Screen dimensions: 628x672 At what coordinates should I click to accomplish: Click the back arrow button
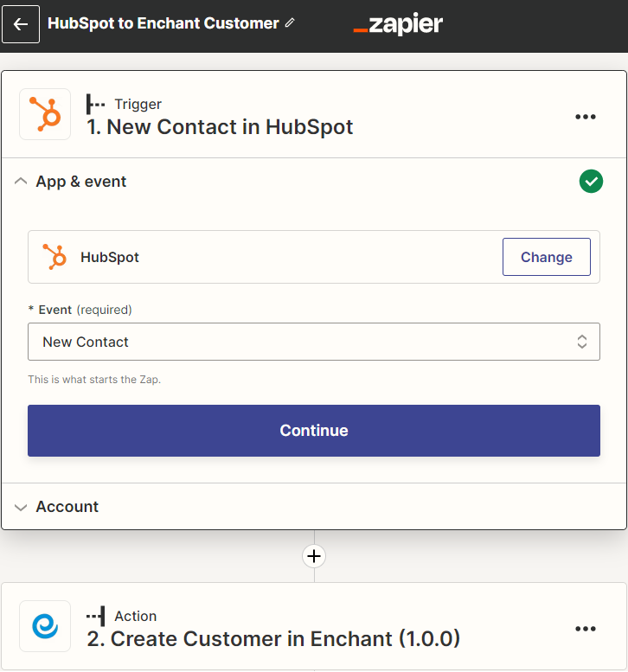(21, 24)
